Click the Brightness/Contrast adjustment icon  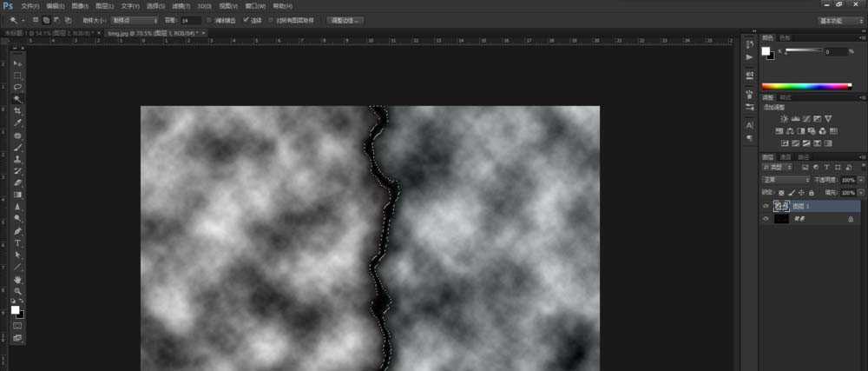click(x=785, y=118)
